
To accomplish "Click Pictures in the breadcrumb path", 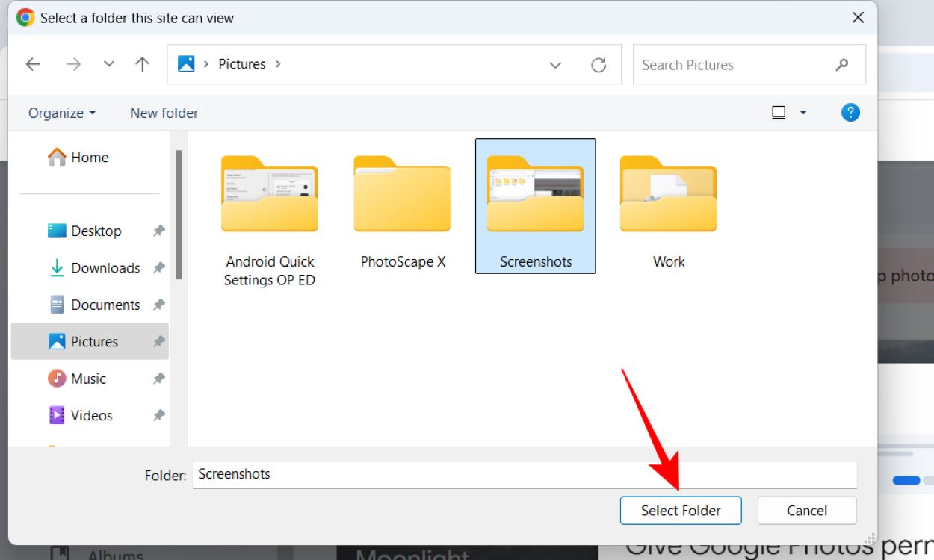I will click(x=241, y=64).
